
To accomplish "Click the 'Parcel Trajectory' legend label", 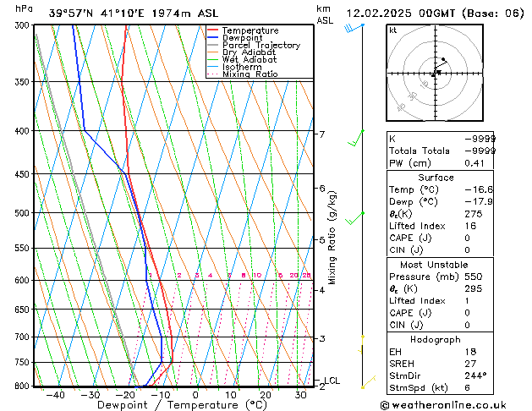I will (x=261, y=45).
